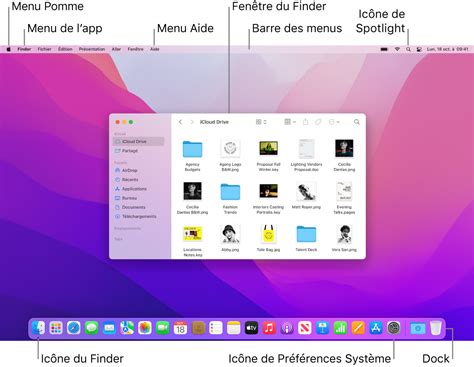Viewport: 474px width, 367px height.
Task: Open the Mail app in the Dock
Action: 109,328
